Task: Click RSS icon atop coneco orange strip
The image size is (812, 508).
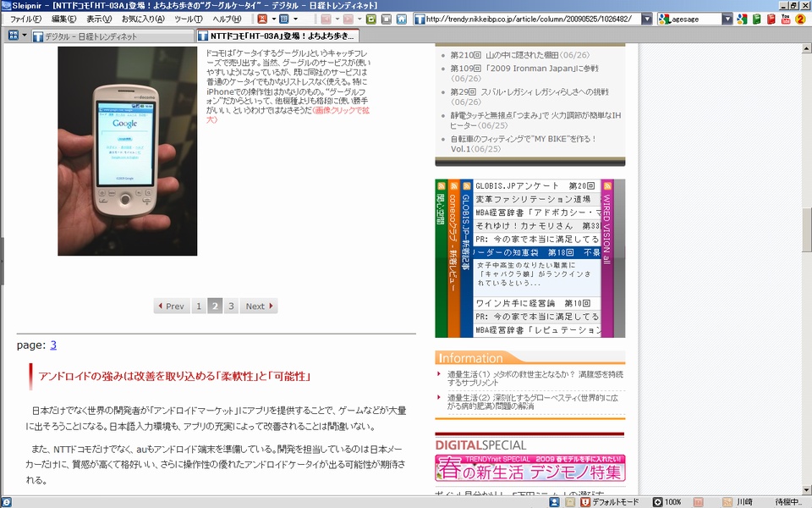Action: point(453,186)
